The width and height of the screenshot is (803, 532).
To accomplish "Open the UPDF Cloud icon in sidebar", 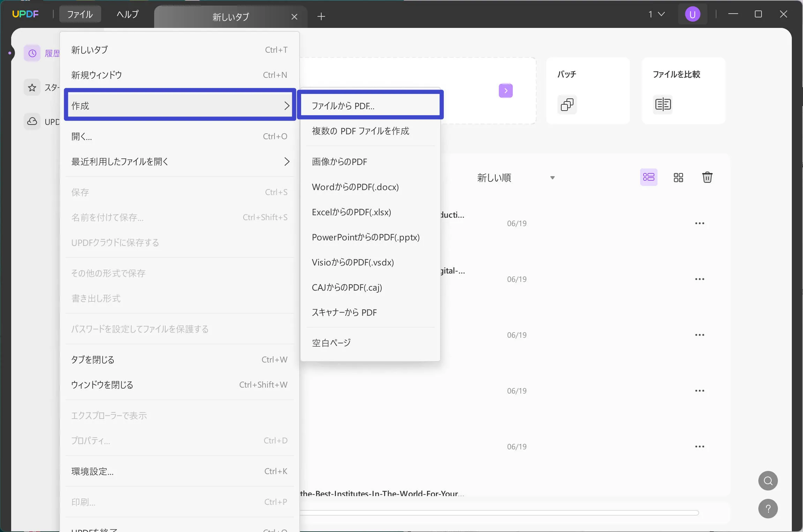I will [32, 121].
